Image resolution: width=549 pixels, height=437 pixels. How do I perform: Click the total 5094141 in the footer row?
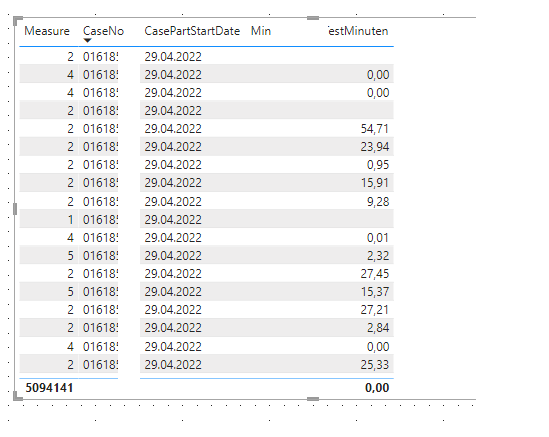[x=49, y=388]
